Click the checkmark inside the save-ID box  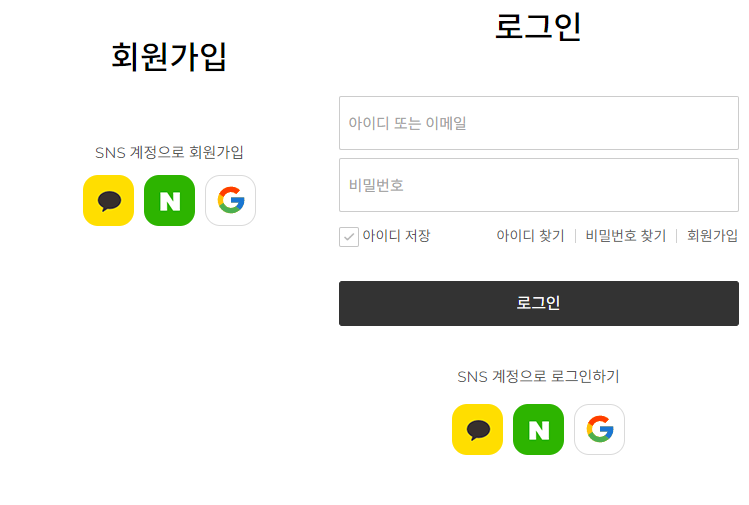[349, 236]
